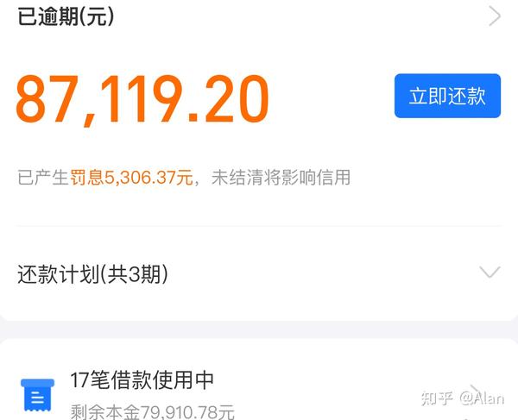Screen dimensions: 518x420
Task: Click the orange overdue amount 87,119.20
Action: click(142, 99)
